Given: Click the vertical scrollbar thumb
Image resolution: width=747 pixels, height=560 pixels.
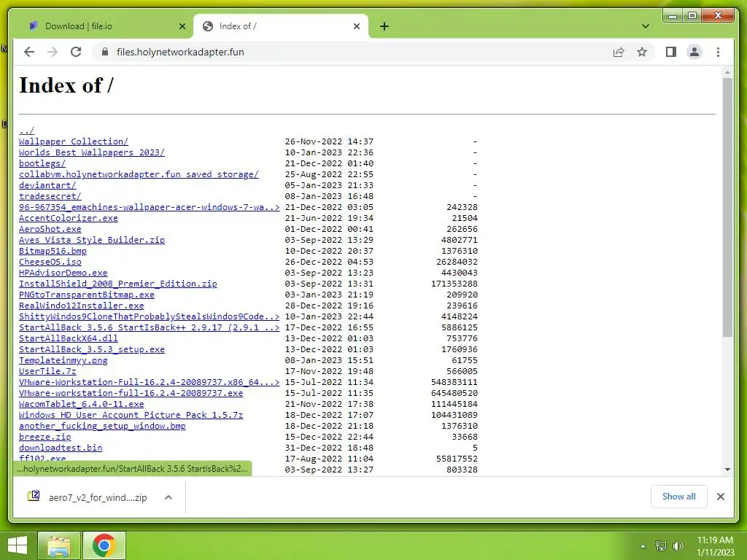Looking at the screenshot, I should 727,207.
